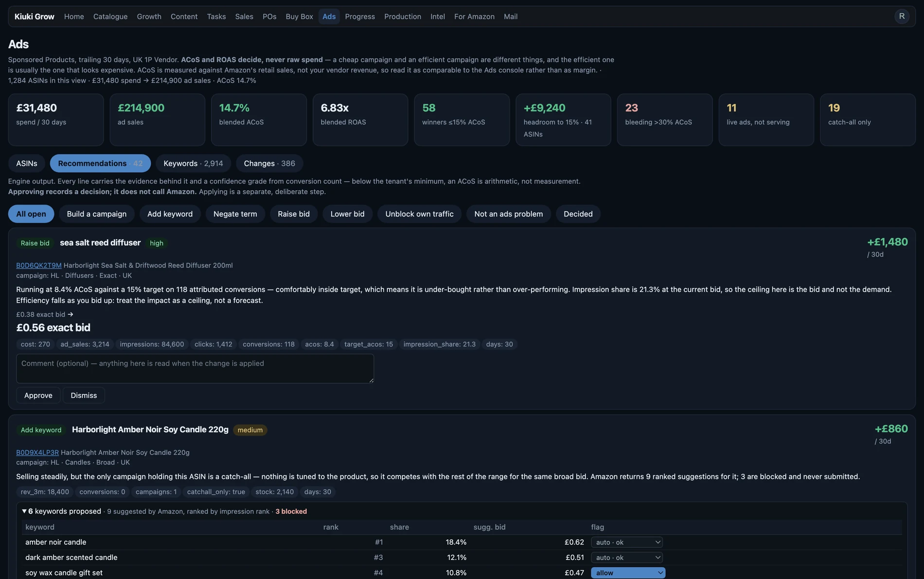Click the '3 blocked' label

pyautogui.click(x=291, y=511)
